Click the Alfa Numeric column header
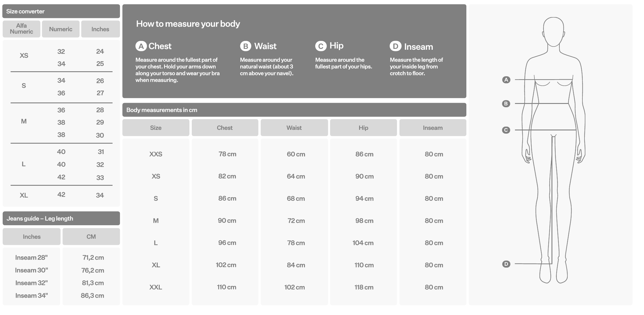The height and width of the screenshot is (315, 644). (22, 29)
